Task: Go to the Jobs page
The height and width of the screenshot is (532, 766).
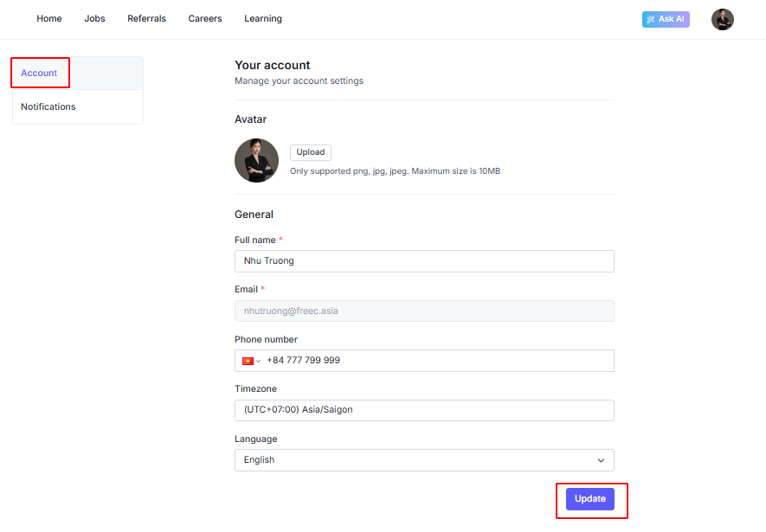Action: click(x=94, y=18)
